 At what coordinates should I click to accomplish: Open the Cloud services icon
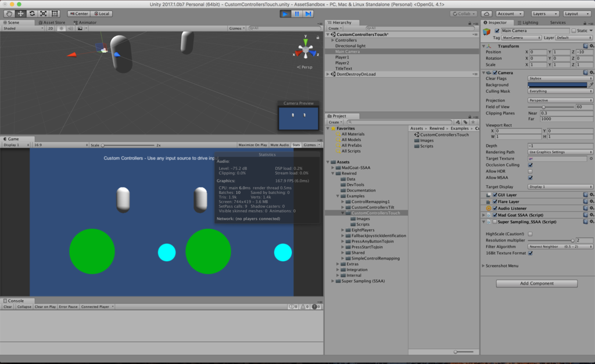click(486, 14)
